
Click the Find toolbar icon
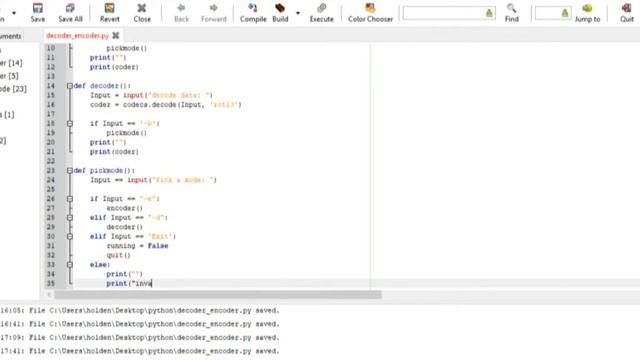tap(511, 12)
